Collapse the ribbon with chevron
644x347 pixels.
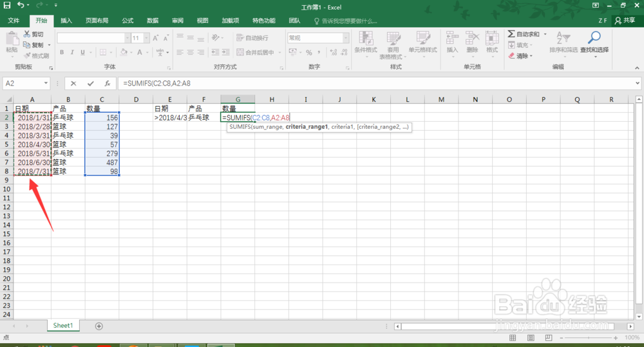[x=637, y=68]
